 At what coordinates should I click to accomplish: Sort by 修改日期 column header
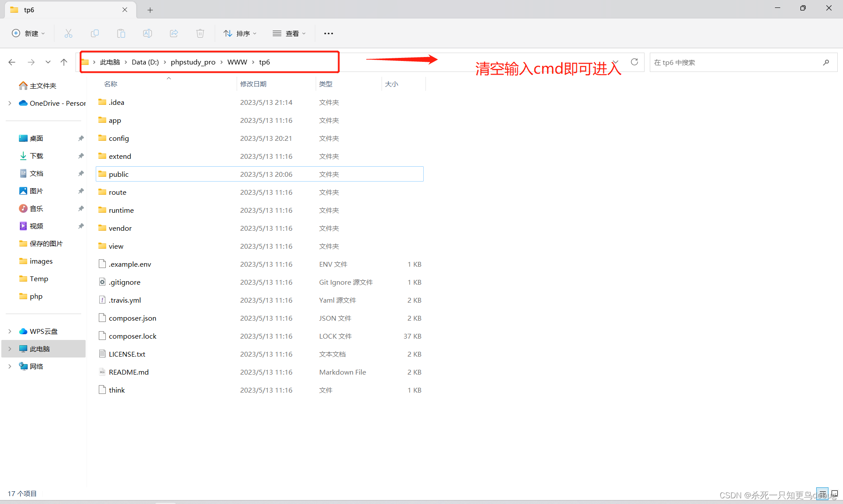pyautogui.click(x=253, y=84)
